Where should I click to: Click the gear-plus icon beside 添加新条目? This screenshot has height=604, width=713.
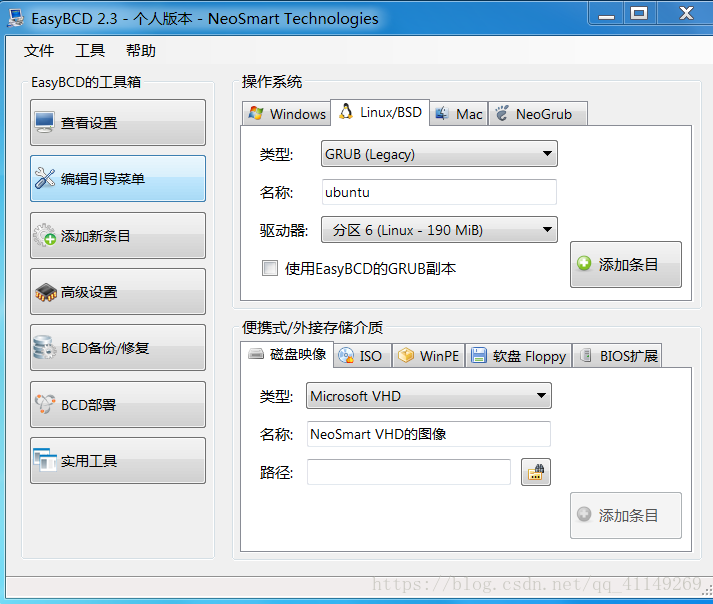click(x=45, y=235)
